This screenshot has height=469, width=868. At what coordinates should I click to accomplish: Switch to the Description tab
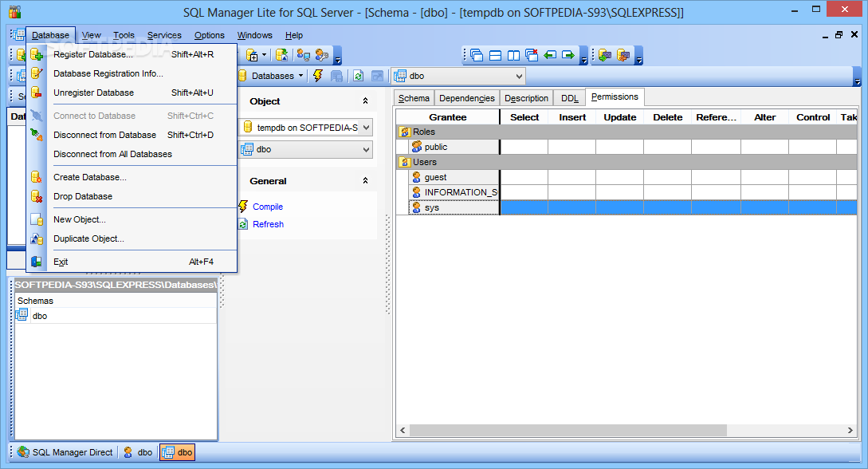coord(526,98)
